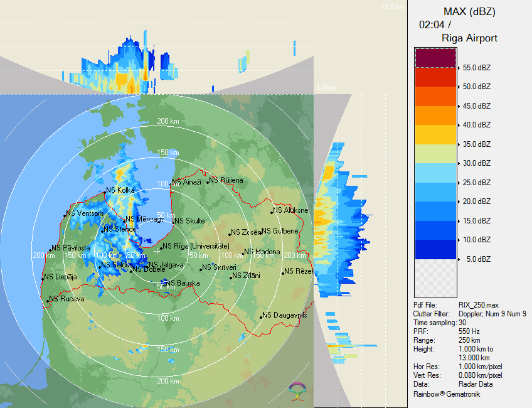This screenshot has height=408, width=532.
Task: Click the Riga Airport title text
Action: pyautogui.click(x=469, y=38)
